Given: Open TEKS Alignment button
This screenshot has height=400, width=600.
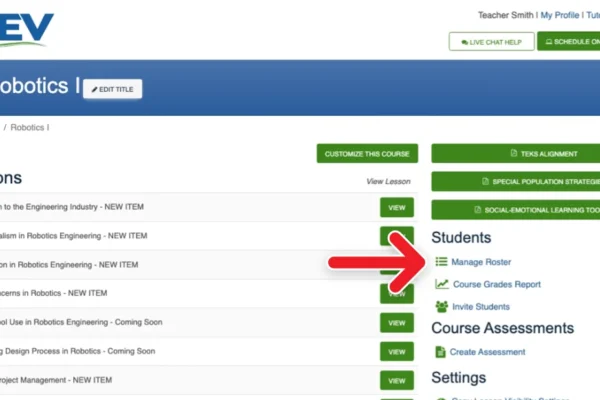Looking at the screenshot, I should (516, 153).
